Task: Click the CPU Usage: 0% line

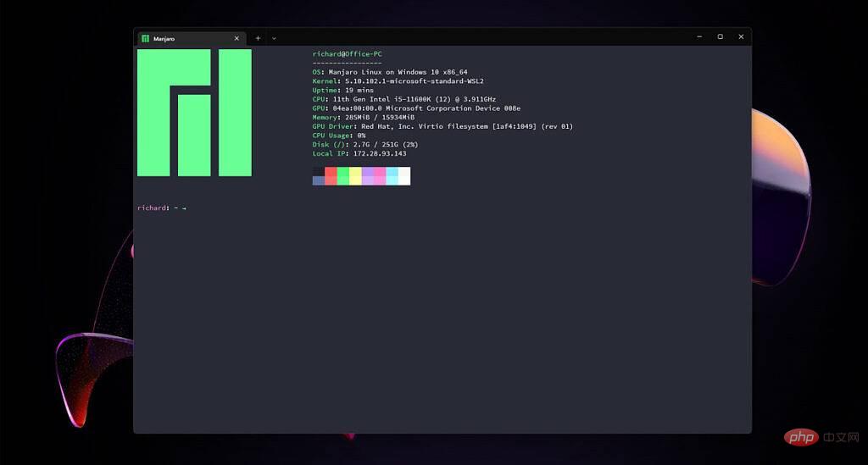Action: tap(339, 136)
